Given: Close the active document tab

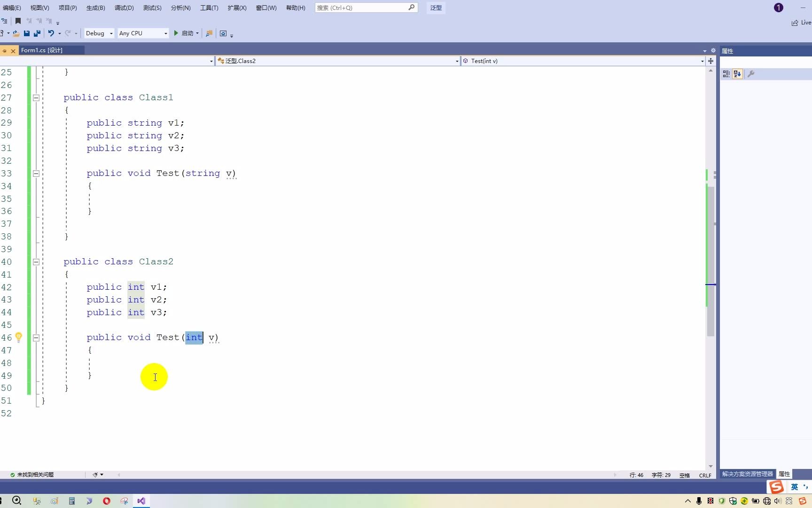Looking at the screenshot, I should [x=13, y=50].
